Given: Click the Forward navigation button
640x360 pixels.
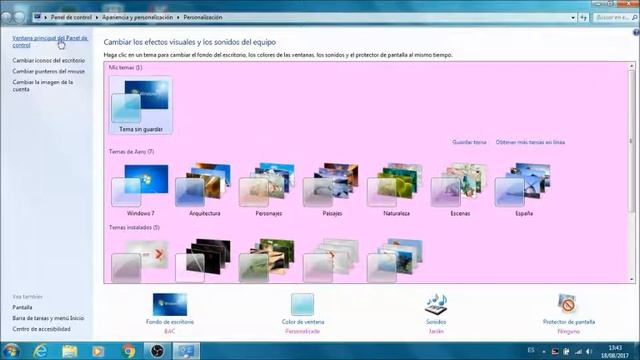Looking at the screenshot, I should [20, 18].
